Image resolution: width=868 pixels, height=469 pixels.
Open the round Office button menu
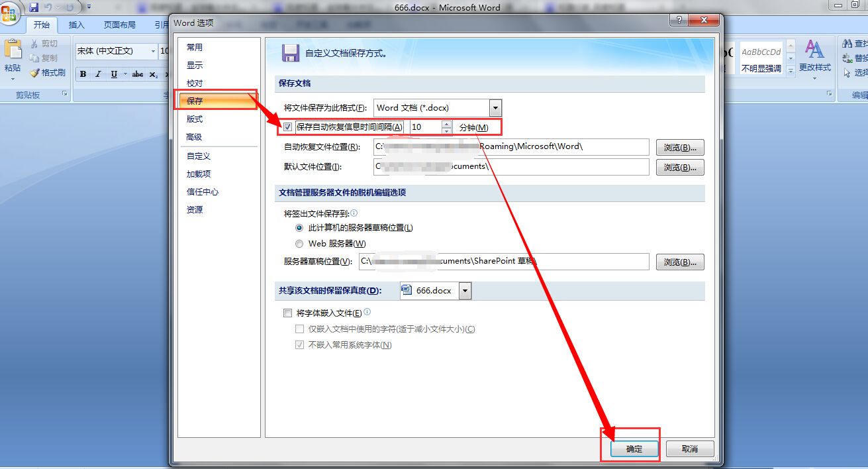point(9,15)
